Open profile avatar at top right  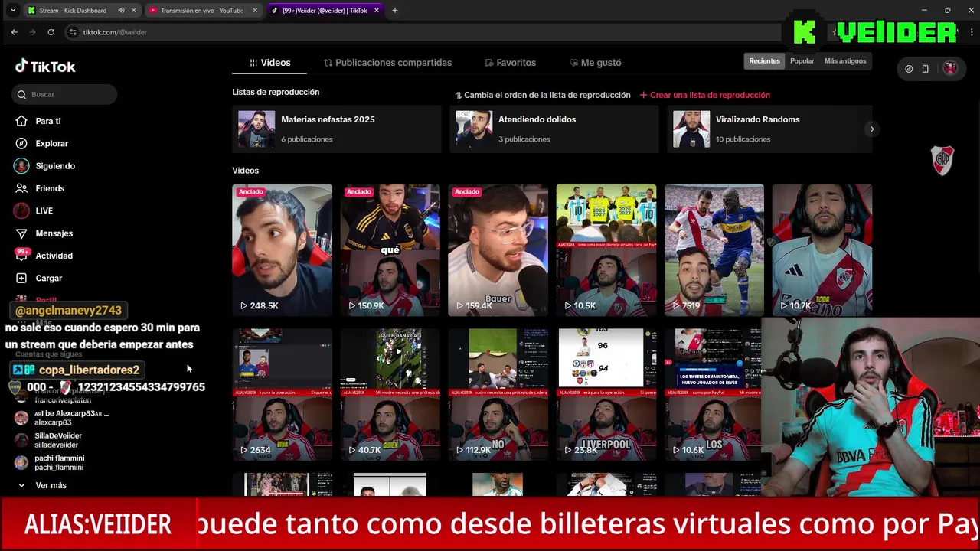click(950, 69)
